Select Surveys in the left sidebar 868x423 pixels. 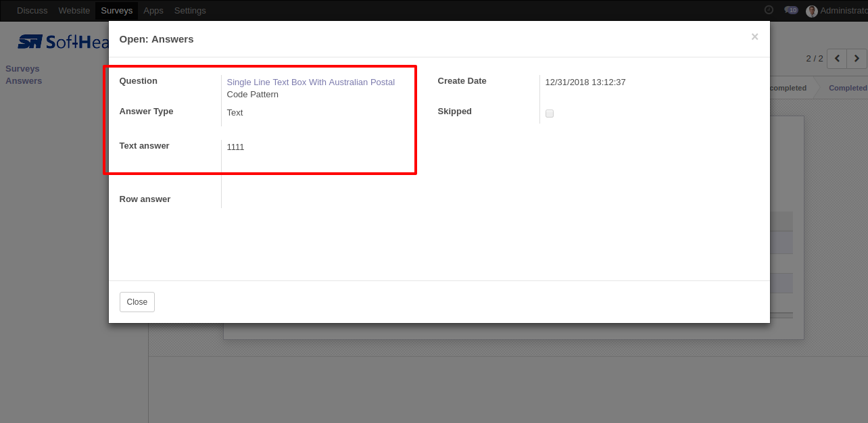tap(22, 69)
